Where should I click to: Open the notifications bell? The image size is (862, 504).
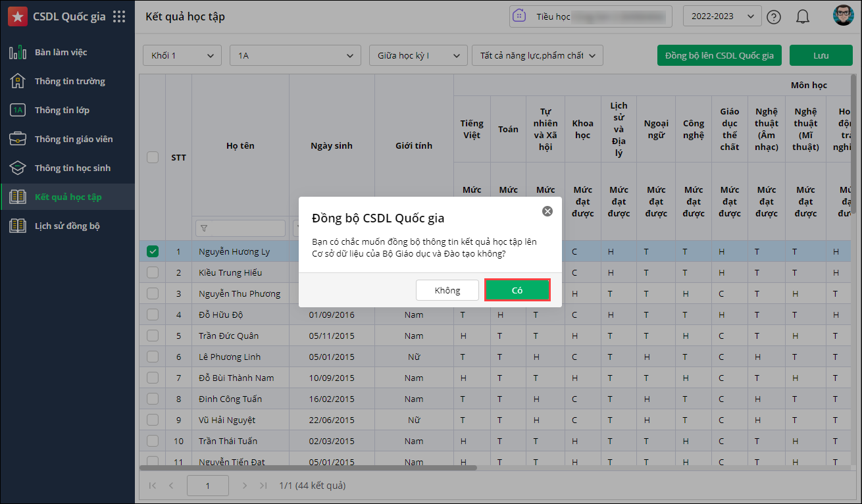(802, 17)
